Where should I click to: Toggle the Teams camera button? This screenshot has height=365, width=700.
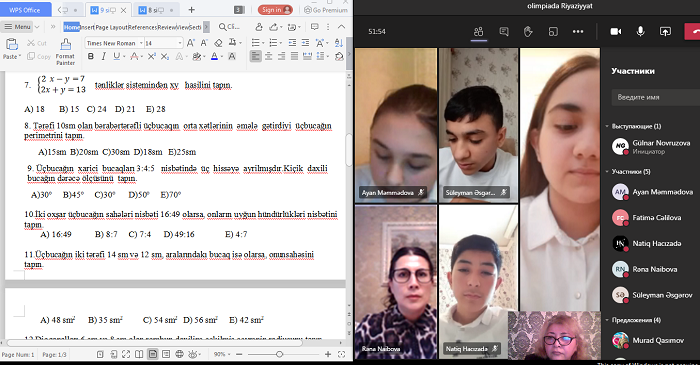(x=616, y=31)
